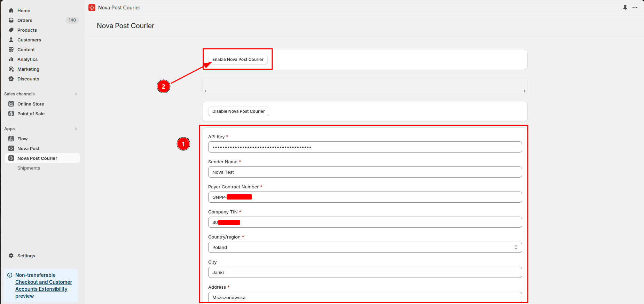Screen dimensions: 644x304
Task: Click the Orders inbox icon
Action: (11, 20)
